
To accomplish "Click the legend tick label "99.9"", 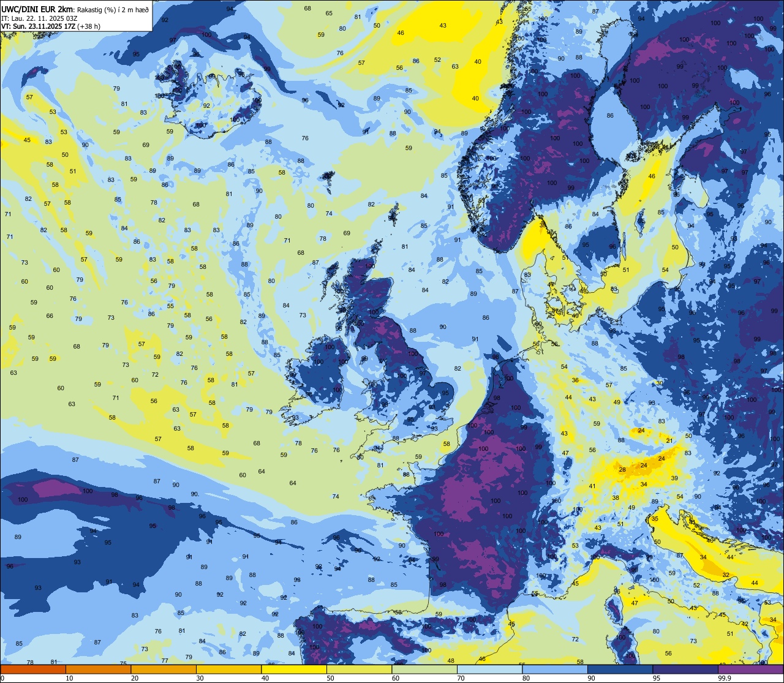I will click(x=725, y=678).
